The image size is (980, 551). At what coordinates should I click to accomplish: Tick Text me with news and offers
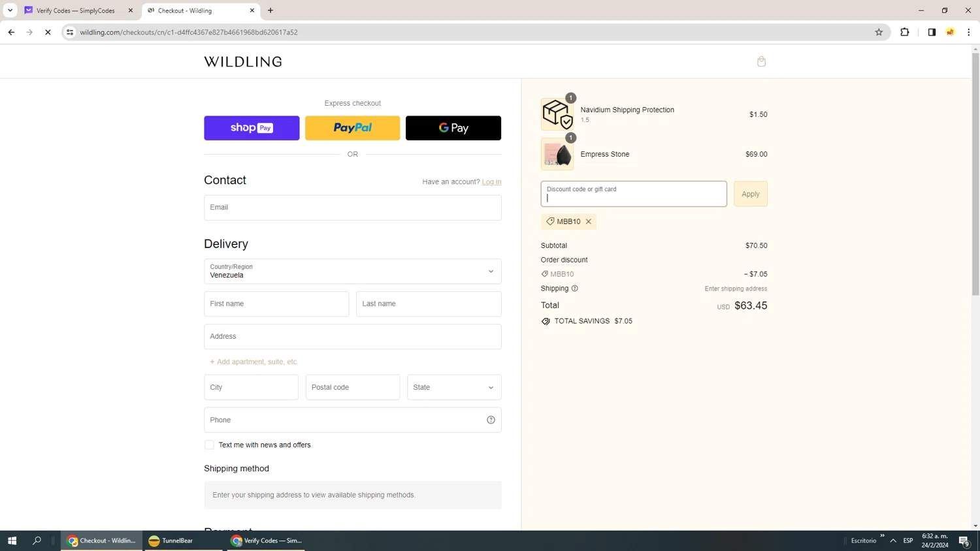(x=209, y=445)
